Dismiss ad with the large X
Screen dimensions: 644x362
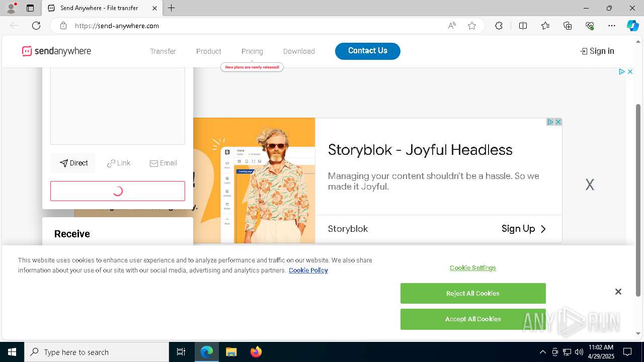pos(590,185)
